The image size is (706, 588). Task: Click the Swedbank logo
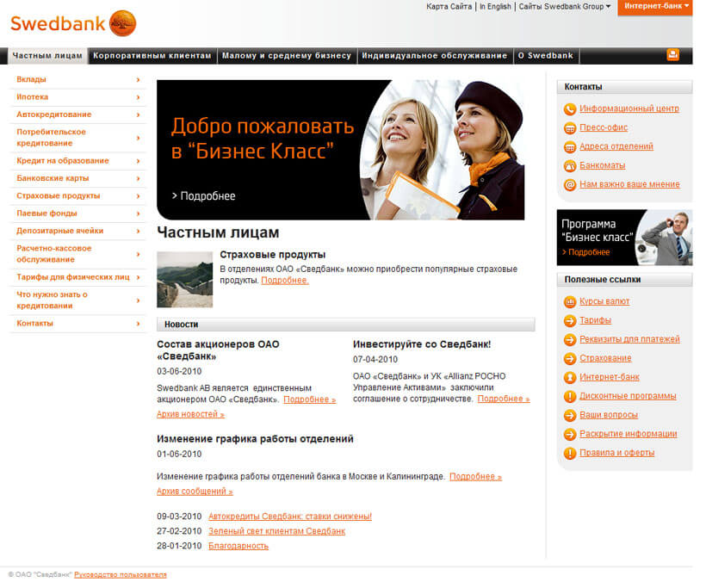pyautogui.click(x=73, y=22)
